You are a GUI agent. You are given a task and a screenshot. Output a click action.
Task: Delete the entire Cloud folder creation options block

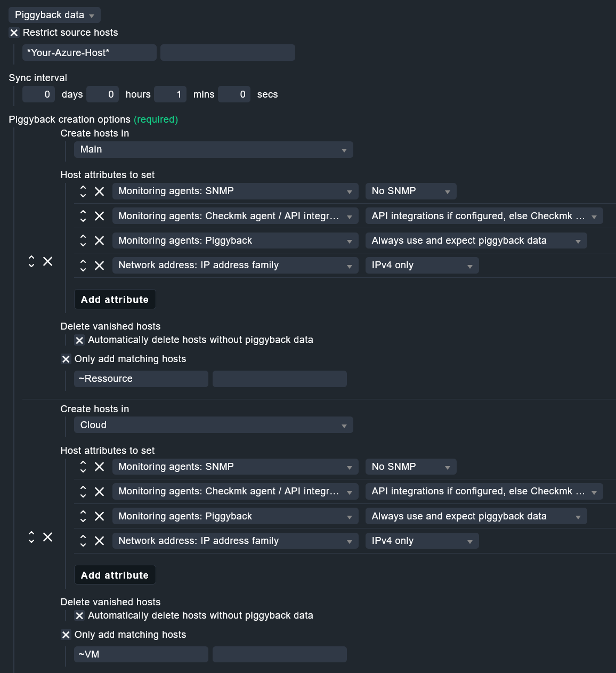pos(48,537)
